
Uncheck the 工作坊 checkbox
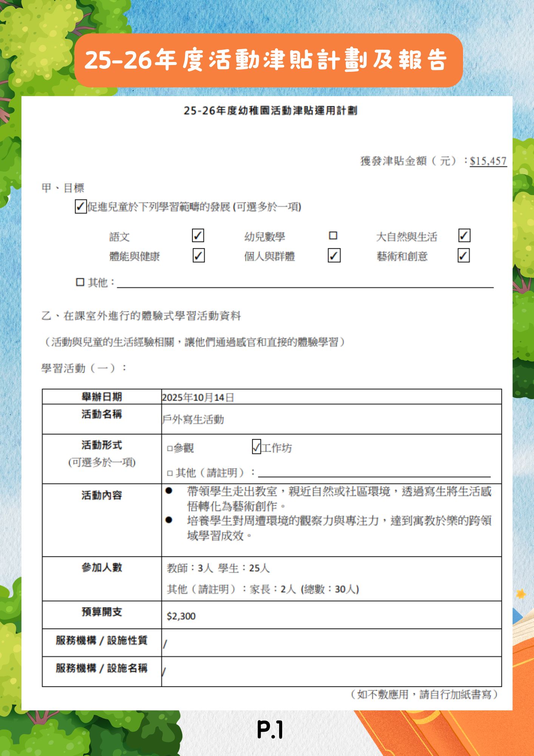tap(256, 447)
